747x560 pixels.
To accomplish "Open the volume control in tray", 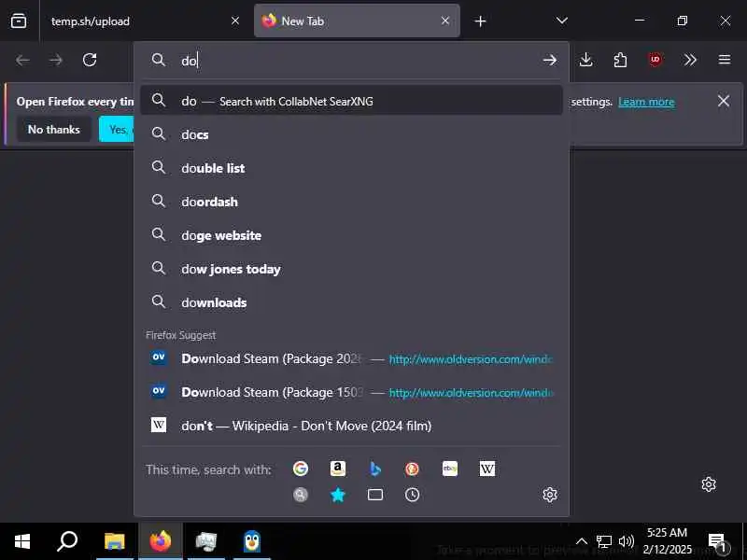I will point(626,541).
